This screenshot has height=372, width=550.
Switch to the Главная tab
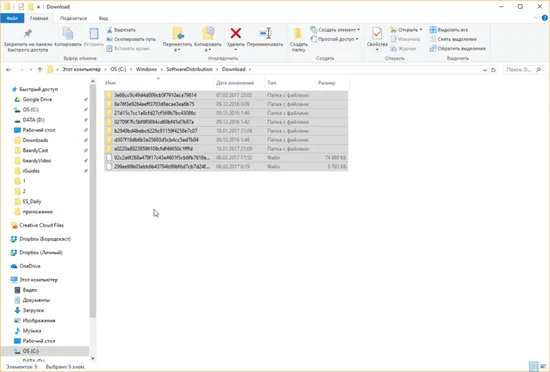tap(39, 18)
